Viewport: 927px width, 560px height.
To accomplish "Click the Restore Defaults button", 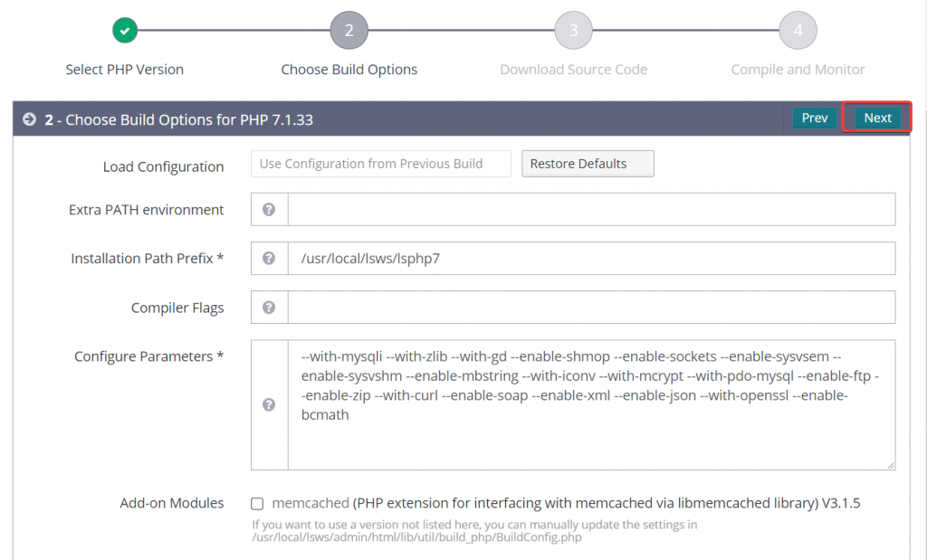I will coord(588,164).
